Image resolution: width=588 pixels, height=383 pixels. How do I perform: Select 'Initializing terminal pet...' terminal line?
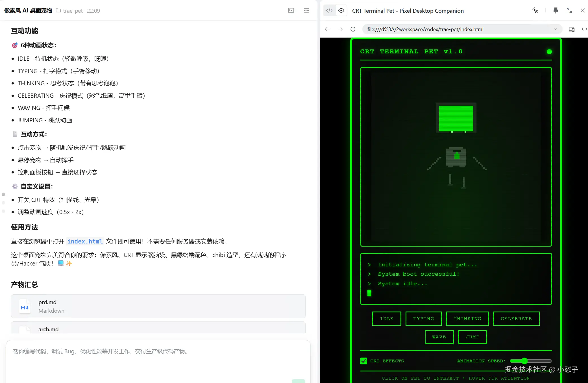[428, 265]
